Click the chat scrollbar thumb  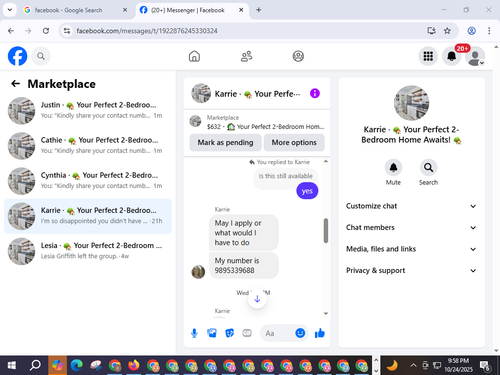click(326, 230)
